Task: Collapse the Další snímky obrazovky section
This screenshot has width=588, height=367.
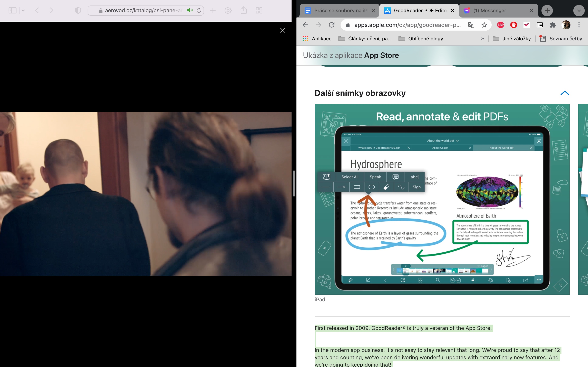Action: (565, 93)
